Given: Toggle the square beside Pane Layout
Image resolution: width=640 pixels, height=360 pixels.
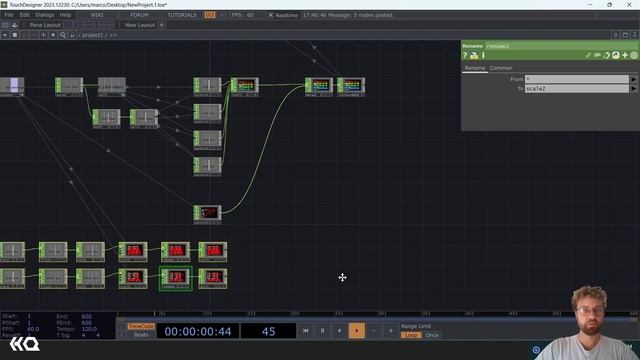Looking at the screenshot, I should 69,25.
